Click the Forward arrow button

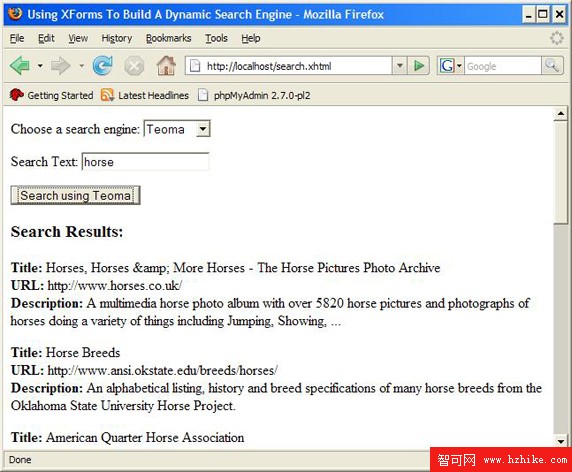pos(61,66)
